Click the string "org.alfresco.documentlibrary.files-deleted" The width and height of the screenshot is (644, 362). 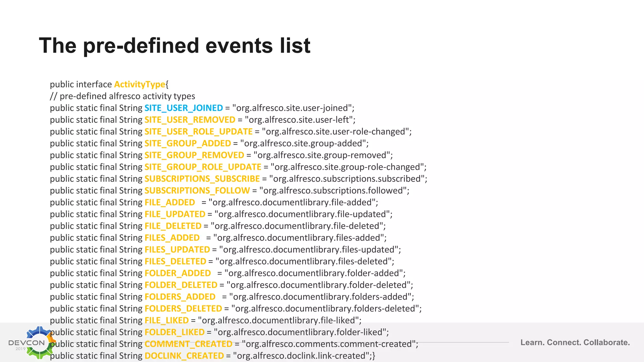pos(303,261)
